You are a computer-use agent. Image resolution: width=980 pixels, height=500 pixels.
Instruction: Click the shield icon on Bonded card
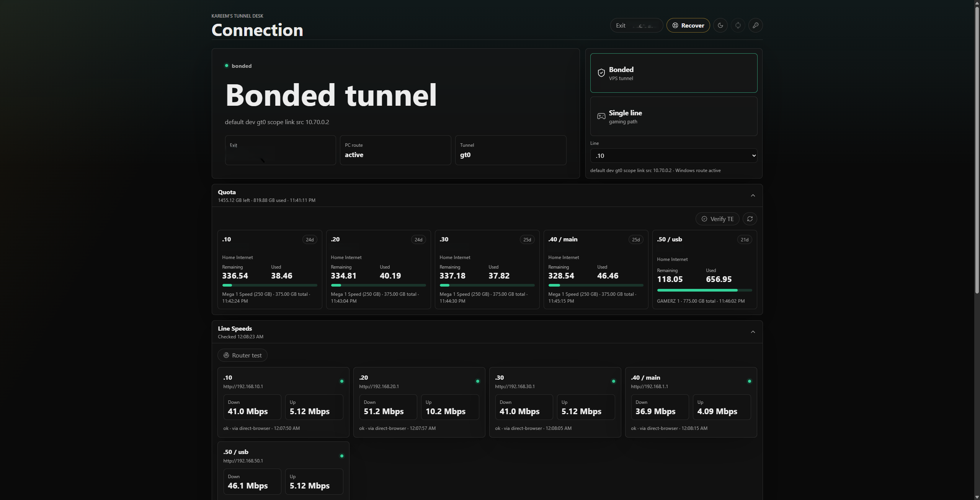(601, 73)
